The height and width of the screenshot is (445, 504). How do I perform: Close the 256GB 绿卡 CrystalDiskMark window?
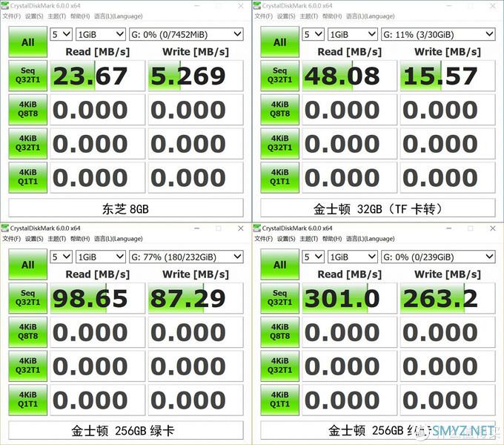240,228
